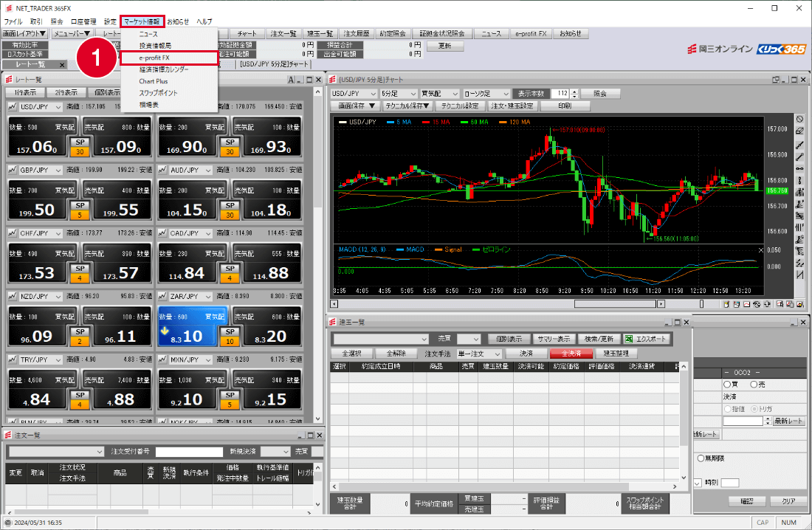Choose Chart Plus from the market menu
The height and width of the screenshot is (530, 812).
coord(154,81)
